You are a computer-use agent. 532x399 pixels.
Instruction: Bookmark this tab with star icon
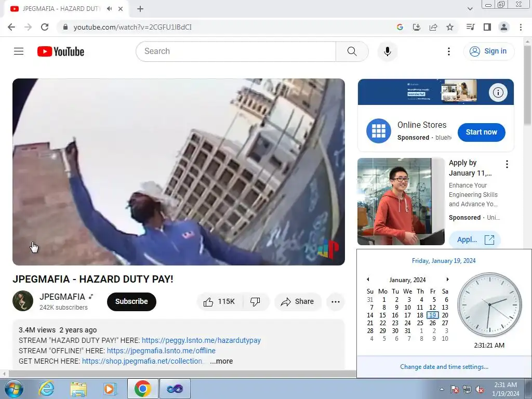click(x=450, y=27)
